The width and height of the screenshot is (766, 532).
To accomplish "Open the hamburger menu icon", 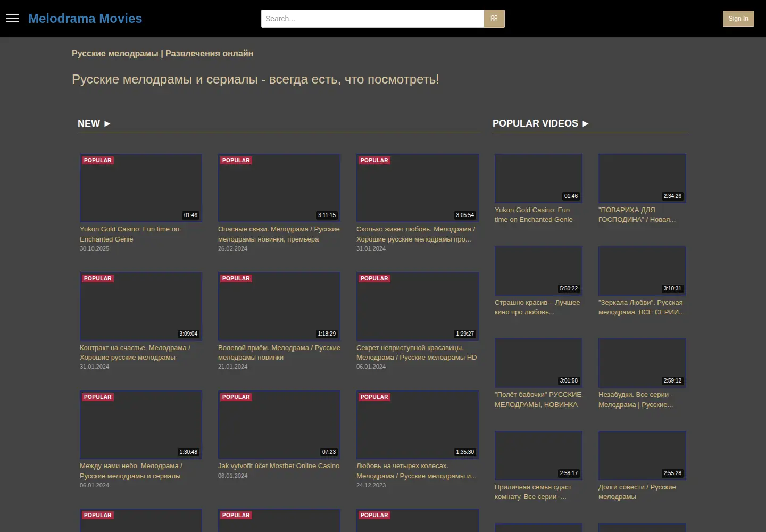I will 13,19.
